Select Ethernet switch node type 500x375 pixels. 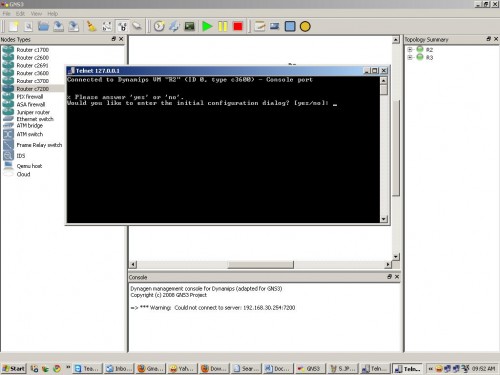point(35,119)
